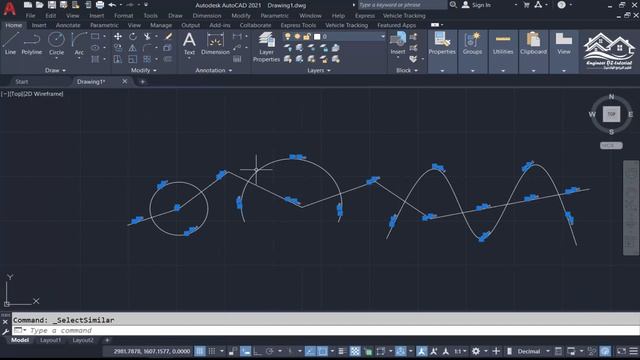The height and width of the screenshot is (360, 640).
Task: Open Layer Properties manager
Action: tap(267, 47)
